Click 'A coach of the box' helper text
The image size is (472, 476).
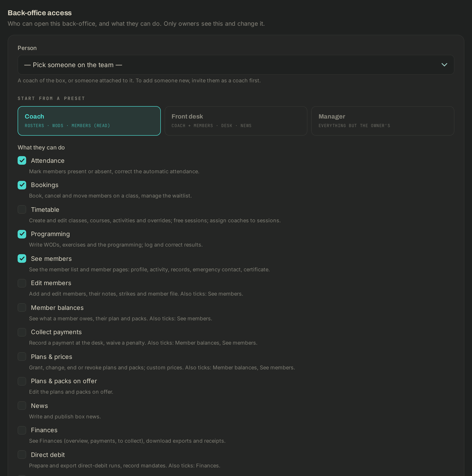coord(139,81)
